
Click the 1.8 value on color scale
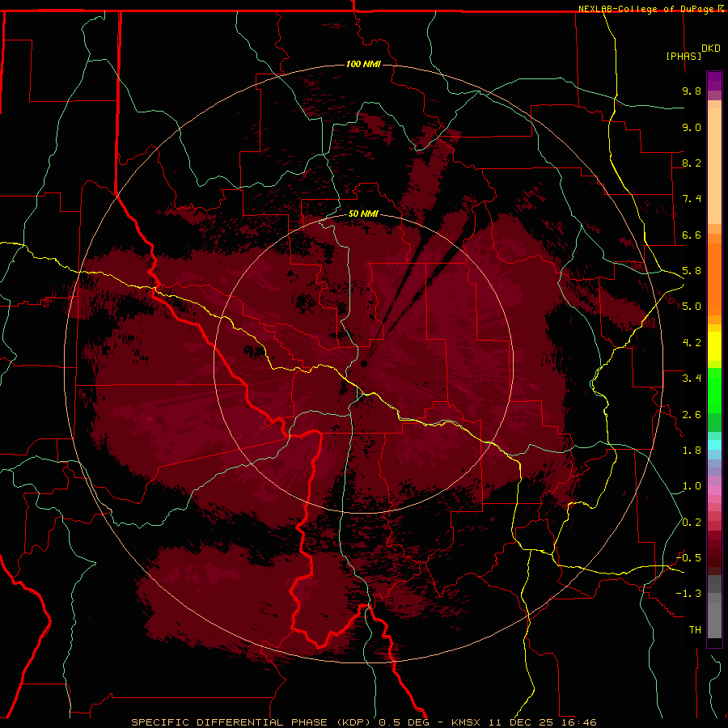coord(692,451)
